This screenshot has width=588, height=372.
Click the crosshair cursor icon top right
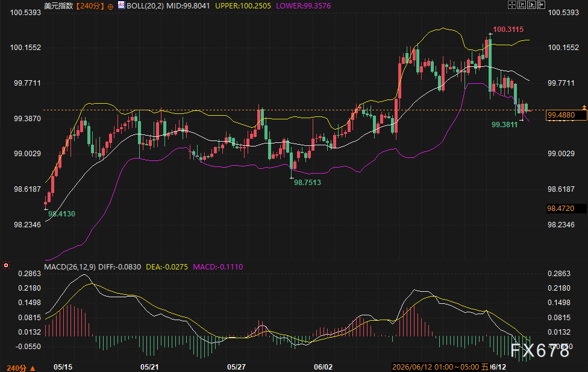[x=512, y=5]
